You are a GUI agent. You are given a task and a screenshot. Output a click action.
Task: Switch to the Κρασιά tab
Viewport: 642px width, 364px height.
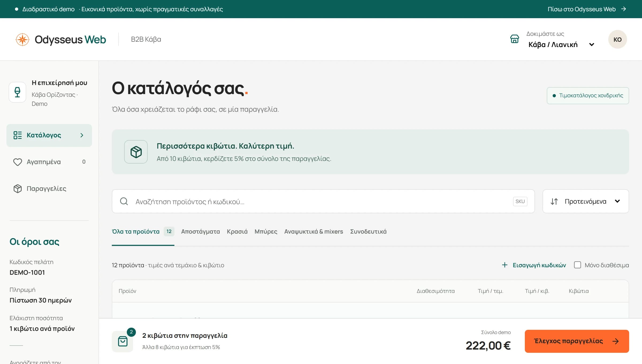coord(237,231)
